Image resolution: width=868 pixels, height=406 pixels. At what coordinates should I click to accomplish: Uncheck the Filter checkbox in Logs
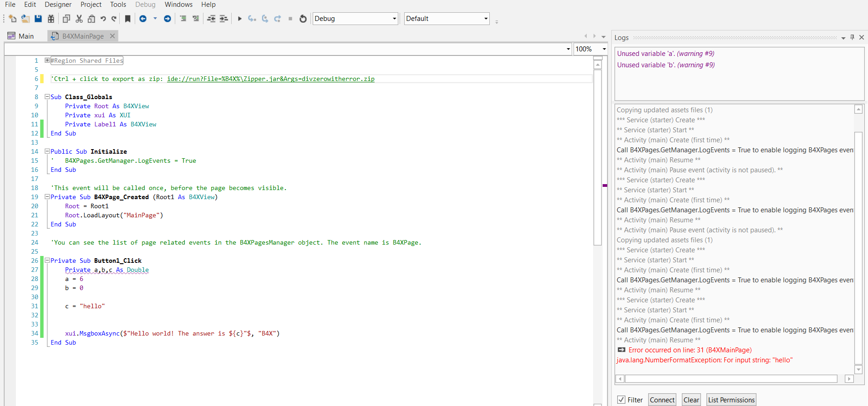[621, 400]
